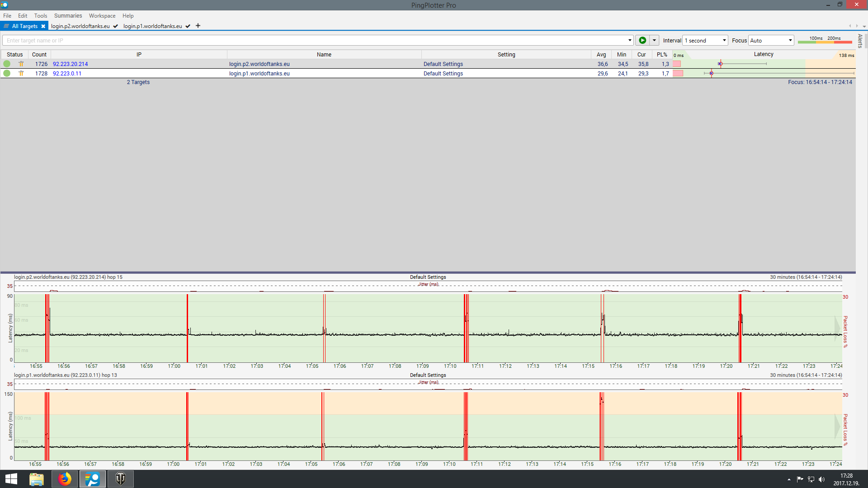Open the volume control in system tray
868x488 pixels.
[x=821, y=479]
